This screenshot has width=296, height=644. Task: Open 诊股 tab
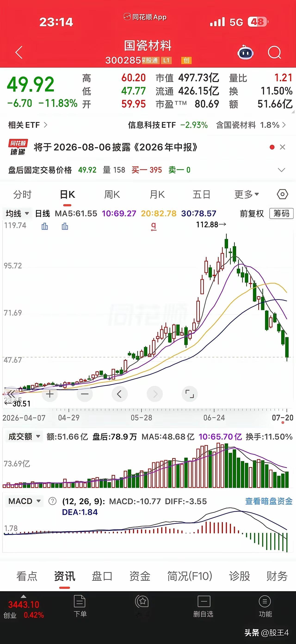point(240,576)
